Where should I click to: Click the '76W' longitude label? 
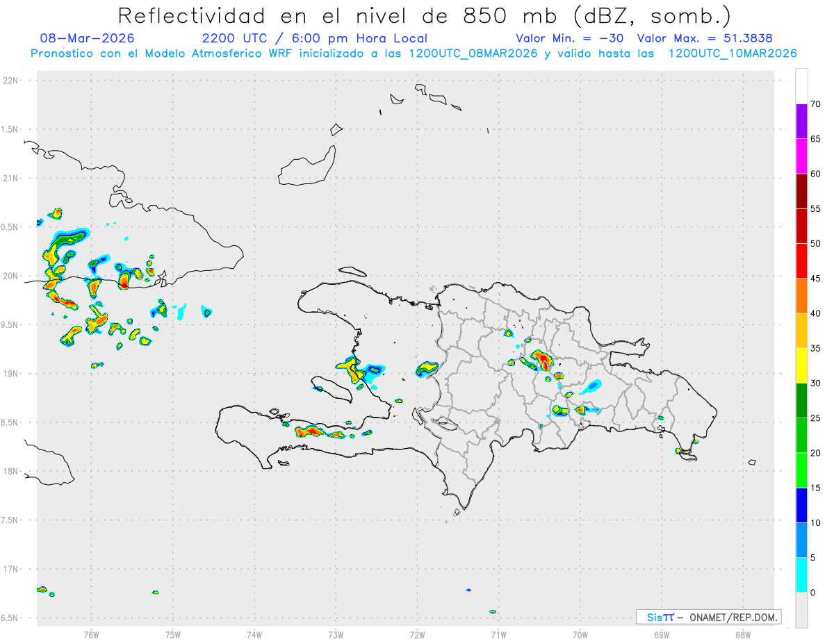point(91,634)
